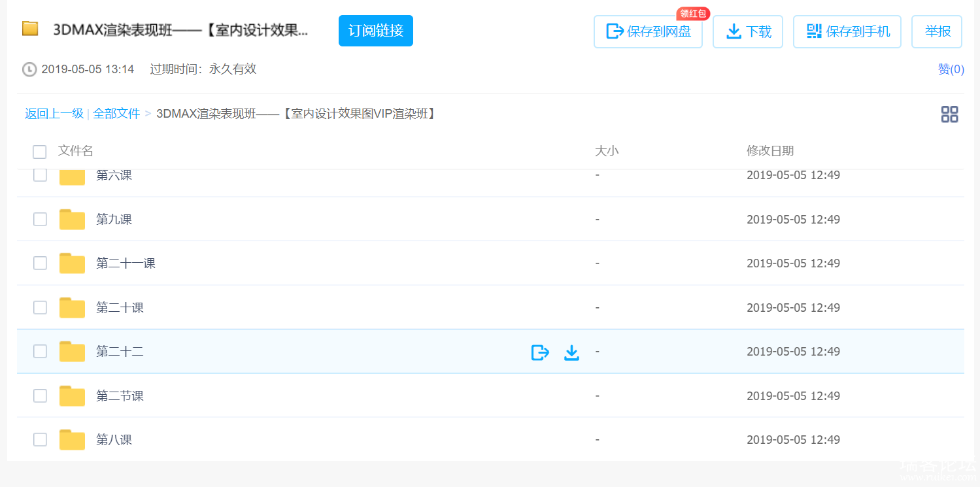The image size is (980, 487).
Task: Click the 赞(0) like link
Action: (x=951, y=69)
